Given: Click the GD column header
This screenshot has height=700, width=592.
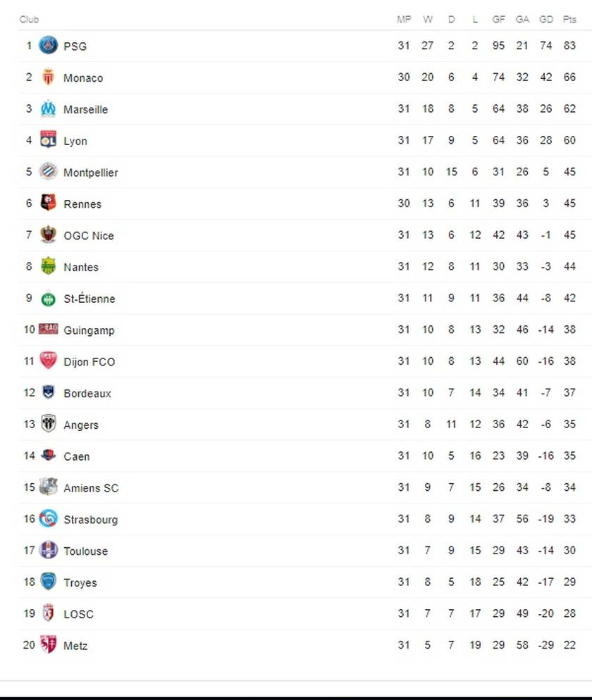Looking at the screenshot, I should (x=546, y=20).
